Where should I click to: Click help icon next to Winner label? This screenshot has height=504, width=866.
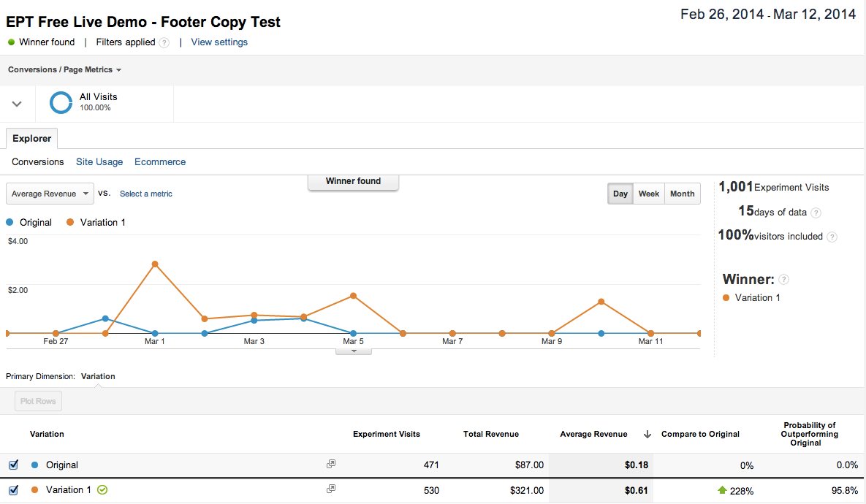783,280
